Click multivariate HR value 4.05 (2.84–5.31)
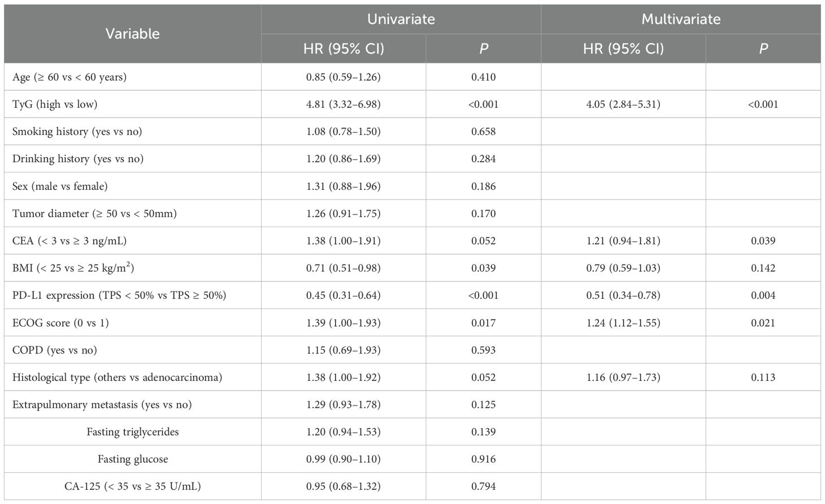Viewport: 825px width, 504px height. coord(623,104)
